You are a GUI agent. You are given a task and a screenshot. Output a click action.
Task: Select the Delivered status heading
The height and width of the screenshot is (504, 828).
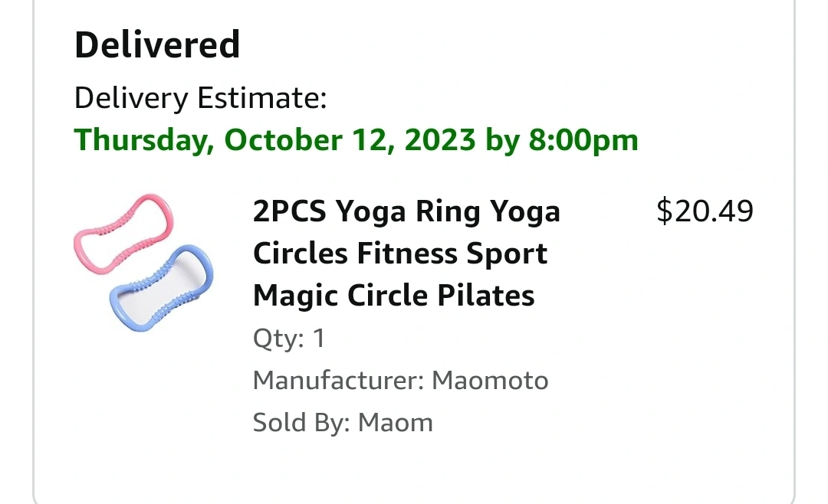click(157, 45)
